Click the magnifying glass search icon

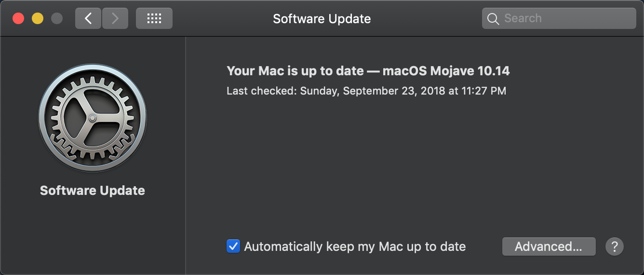(x=493, y=19)
